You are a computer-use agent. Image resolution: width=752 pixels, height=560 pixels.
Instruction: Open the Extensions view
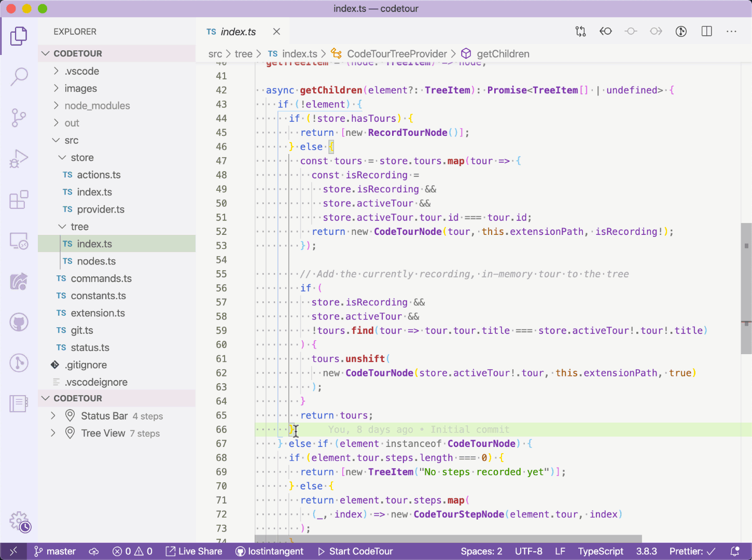[19, 200]
